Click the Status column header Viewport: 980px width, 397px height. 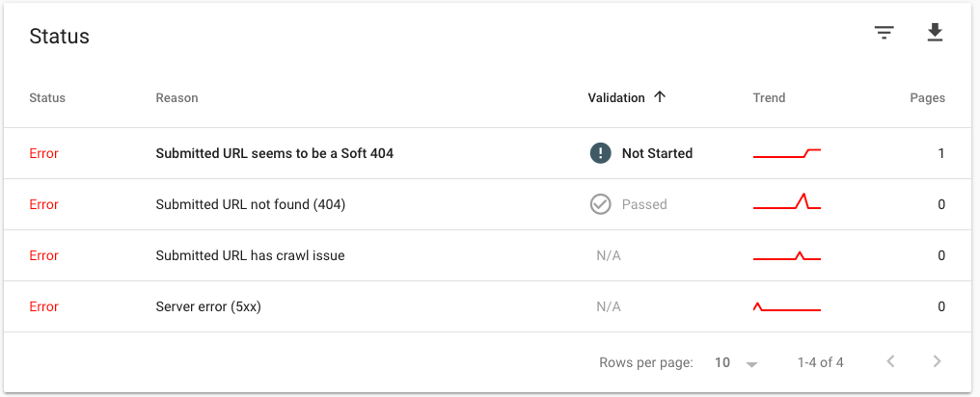(x=47, y=97)
